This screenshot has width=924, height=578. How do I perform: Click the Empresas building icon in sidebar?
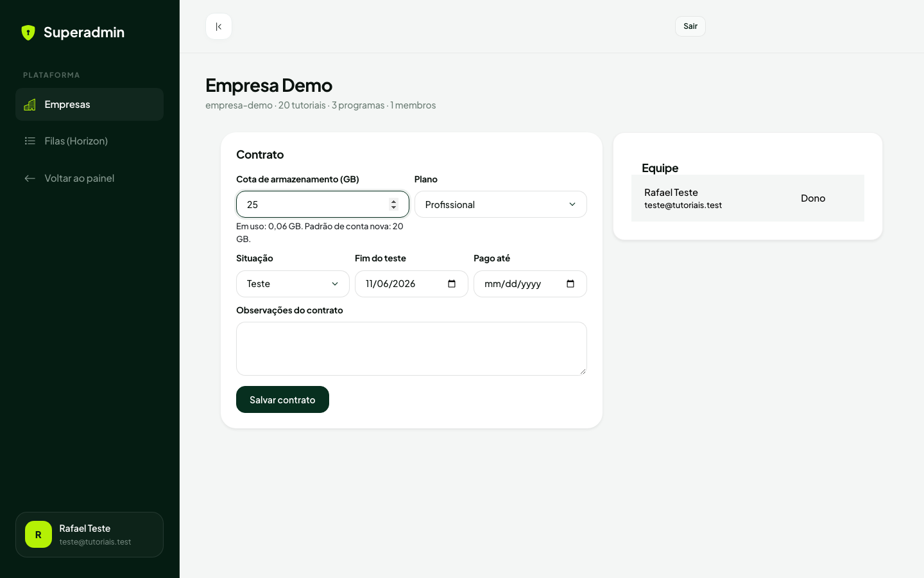click(30, 105)
